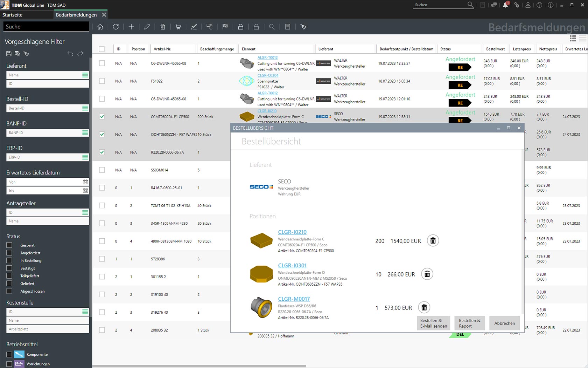The height and width of the screenshot is (368, 588).
Task: Open the chat messages icon in title bar
Action: (494, 5)
